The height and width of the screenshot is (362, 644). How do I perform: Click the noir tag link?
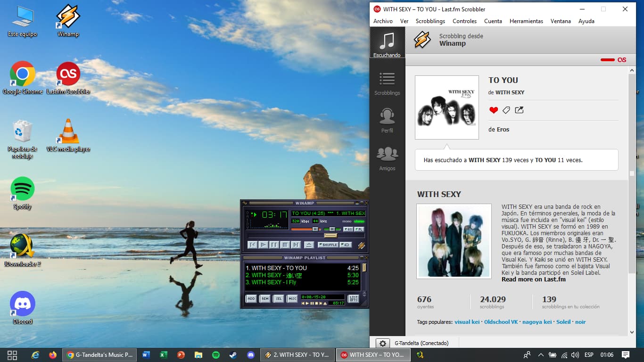click(x=580, y=322)
